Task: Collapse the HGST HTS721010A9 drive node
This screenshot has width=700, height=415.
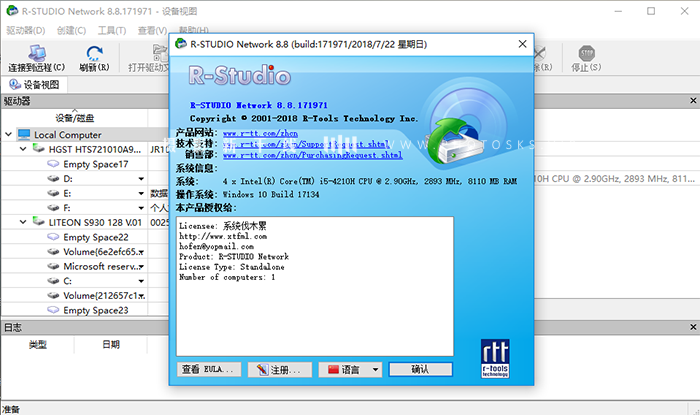Action: [x=23, y=149]
